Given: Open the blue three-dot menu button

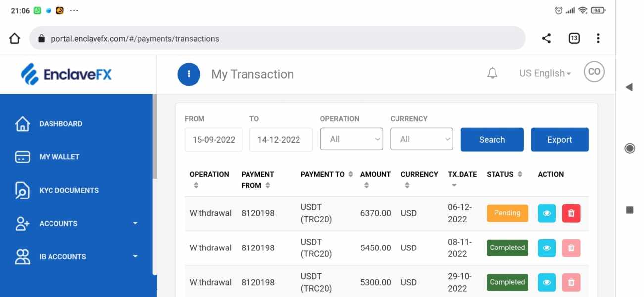Looking at the screenshot, I should tap(189, 74).
